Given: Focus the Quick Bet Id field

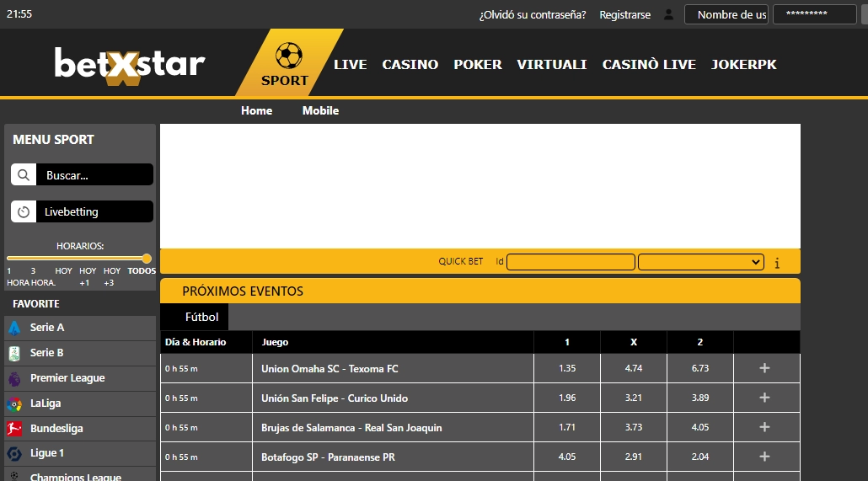Looking at the screenshot, I should coord(571,262).
